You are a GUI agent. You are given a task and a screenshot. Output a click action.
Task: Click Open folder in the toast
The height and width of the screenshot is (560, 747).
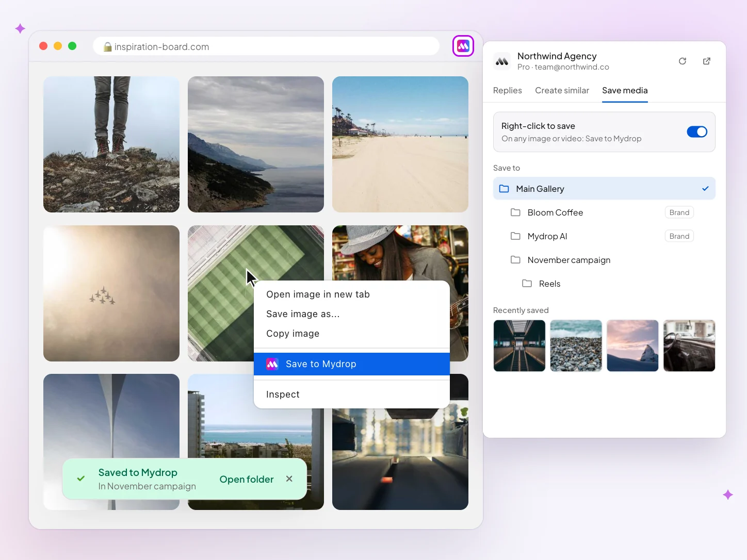[247, 479]
